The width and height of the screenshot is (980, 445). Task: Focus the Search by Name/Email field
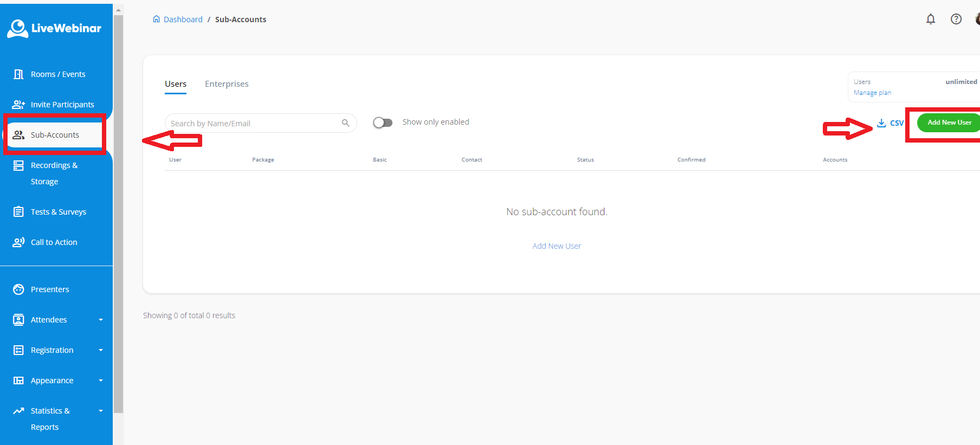click(x=252, y=124)
